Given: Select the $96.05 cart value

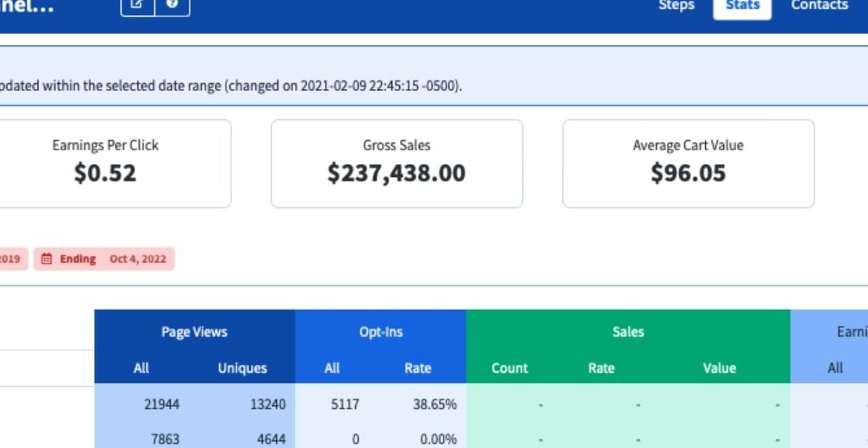Looking at the screenshot, I should click(x=688, y=173).
